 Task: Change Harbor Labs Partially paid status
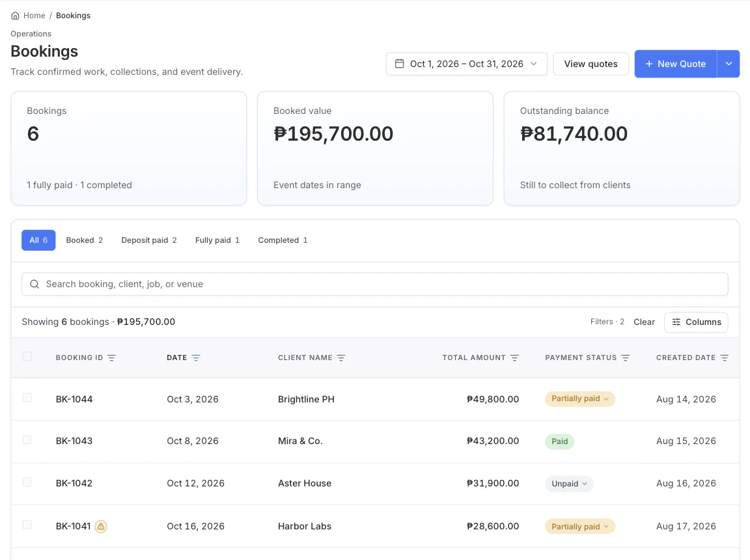point(579,527)
